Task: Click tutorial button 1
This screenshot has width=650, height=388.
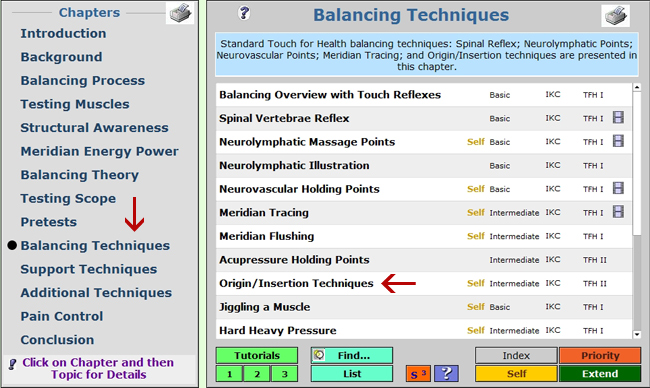Action: (229, 374)
